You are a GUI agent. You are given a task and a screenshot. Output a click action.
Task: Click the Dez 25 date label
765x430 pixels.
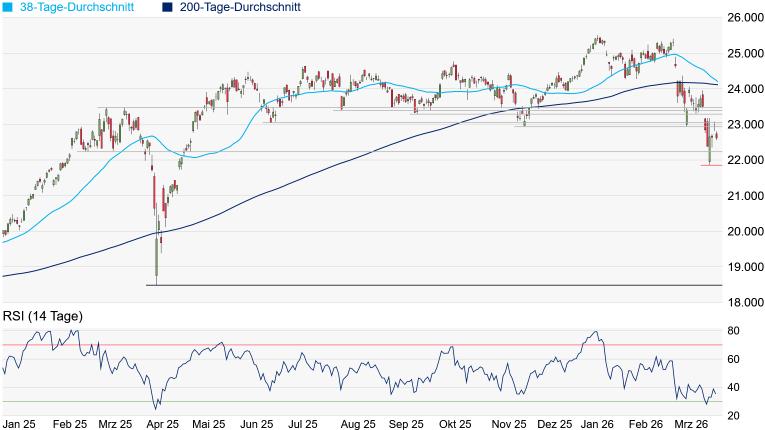pos(555,424)
